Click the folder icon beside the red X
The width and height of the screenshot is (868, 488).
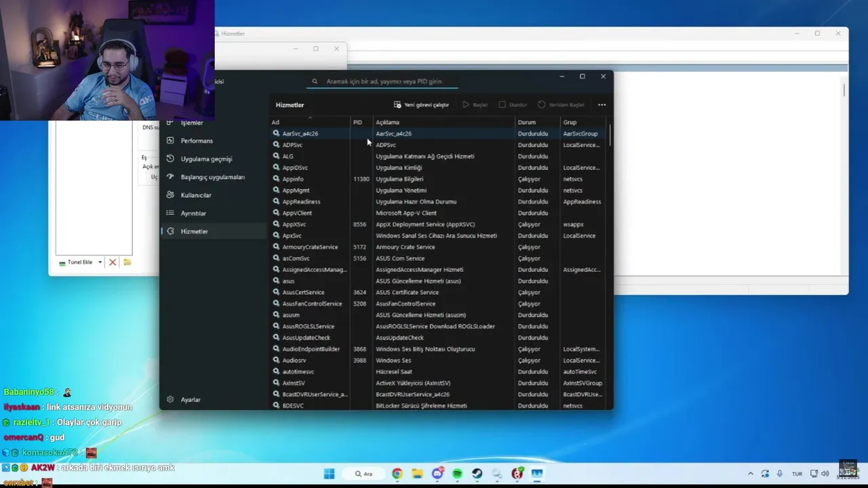pyautogui.click(x=127, y=262)
